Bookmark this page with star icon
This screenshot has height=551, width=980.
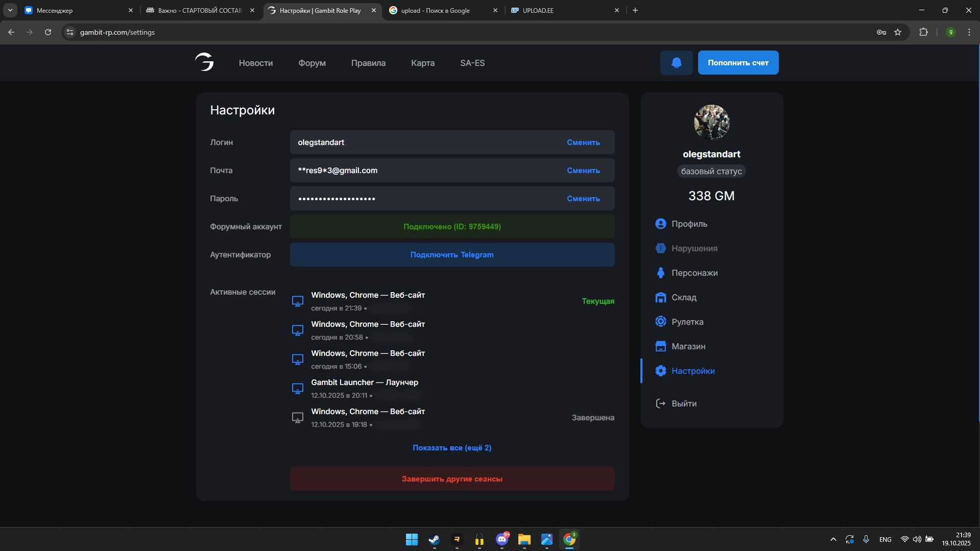point(898,32)
